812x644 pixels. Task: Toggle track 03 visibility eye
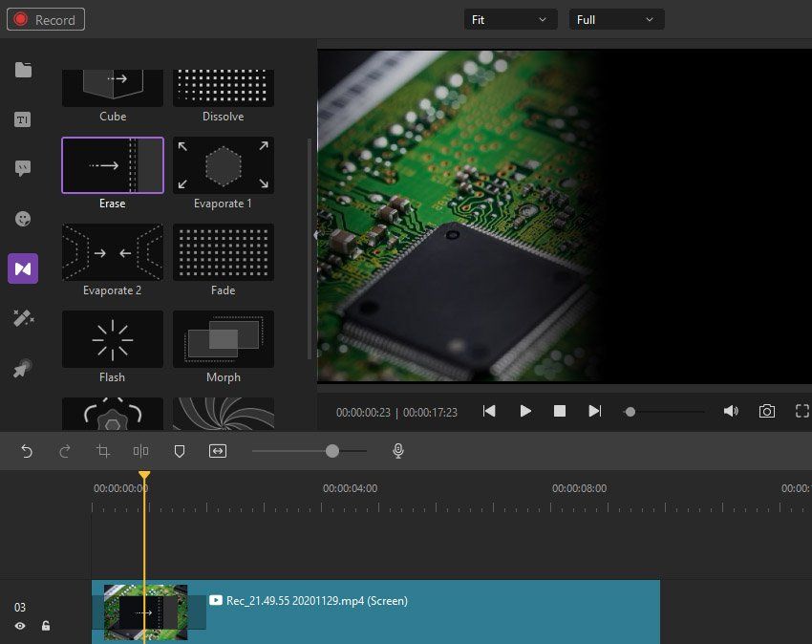click(20, 626)
